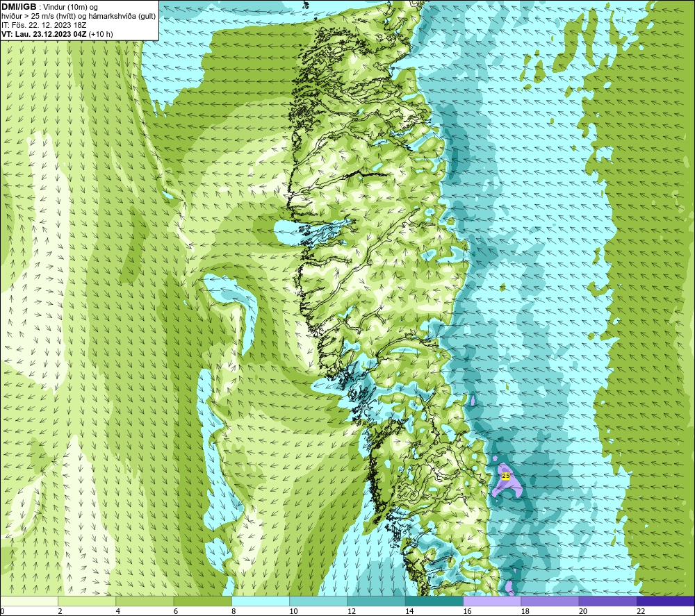Click the legend scale value 12

pos(352,612)
